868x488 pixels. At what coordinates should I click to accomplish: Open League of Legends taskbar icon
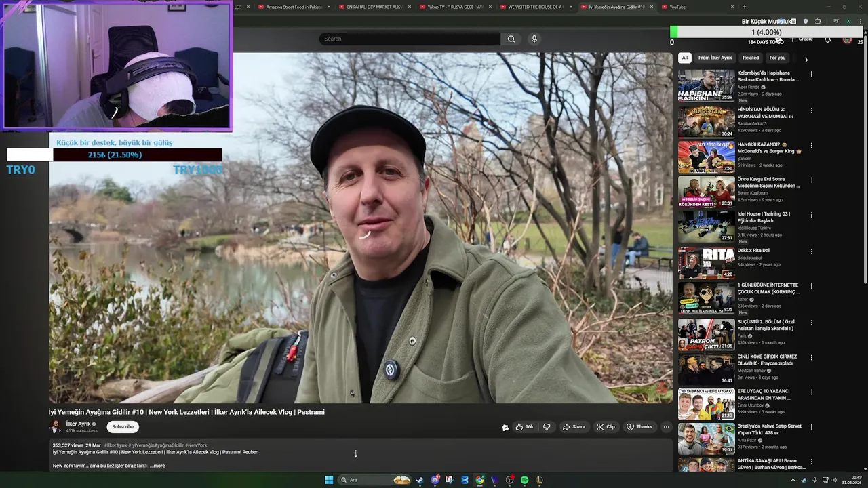click(539, 480)
